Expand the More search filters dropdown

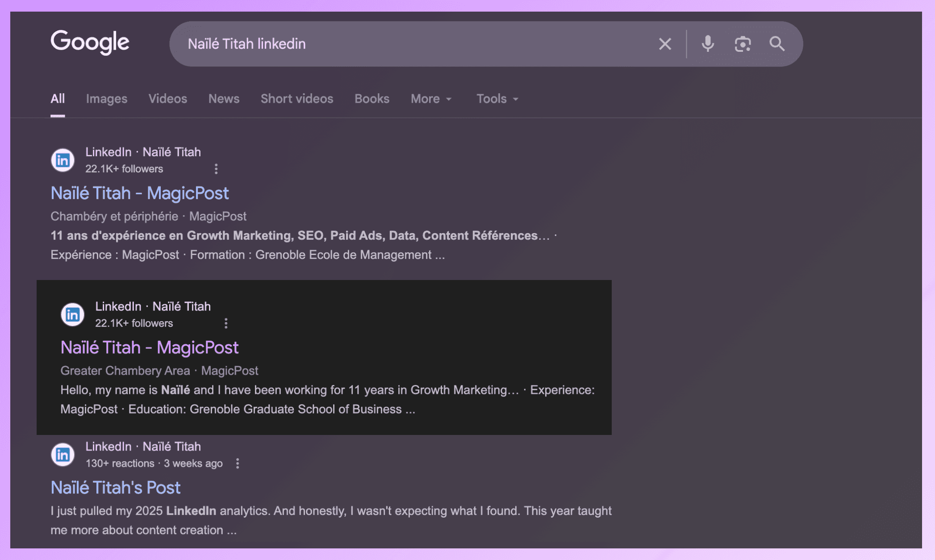431,99
